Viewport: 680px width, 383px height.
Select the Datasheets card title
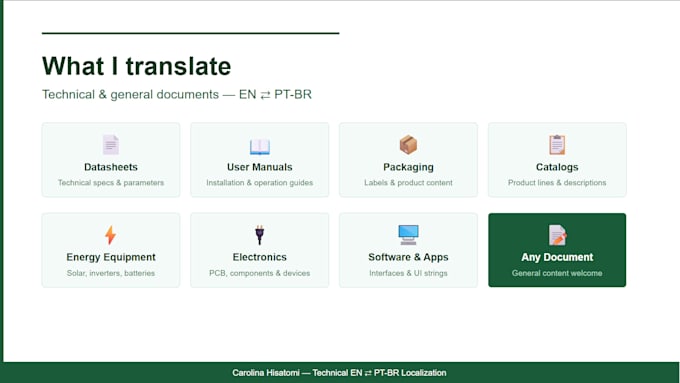click(111, 167)
